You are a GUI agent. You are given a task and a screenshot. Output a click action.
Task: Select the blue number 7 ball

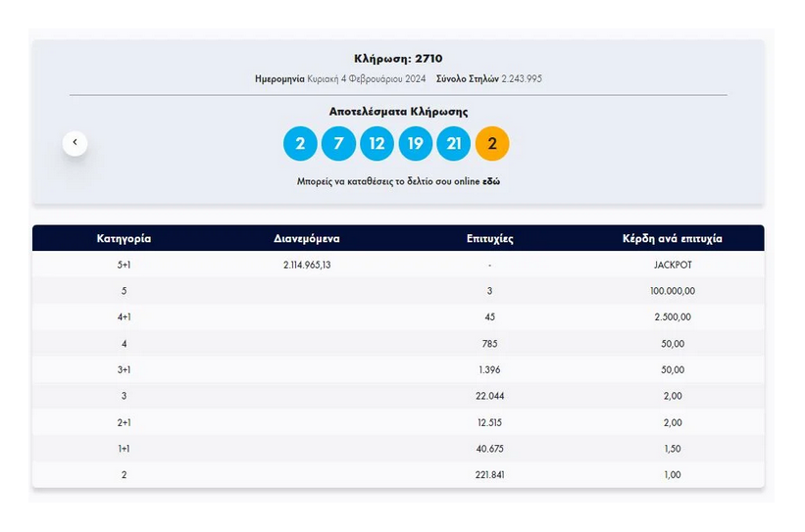[338, 144]
